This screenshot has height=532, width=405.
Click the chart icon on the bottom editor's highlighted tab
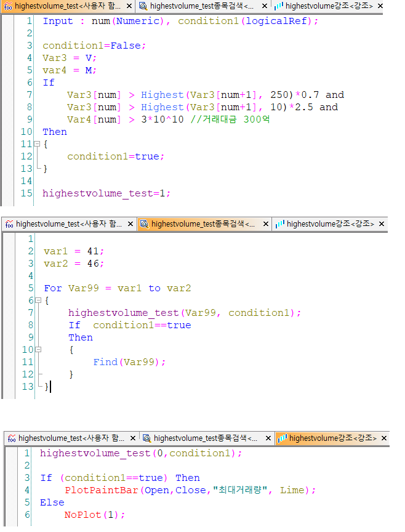pyautogui.click(x=282, y=438)
